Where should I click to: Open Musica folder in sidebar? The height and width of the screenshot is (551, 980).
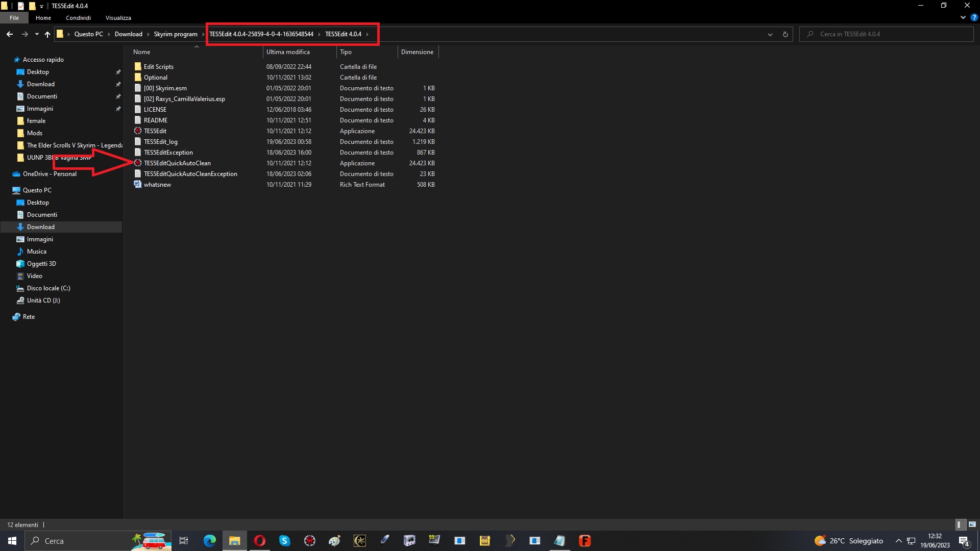click(x=36, y=252)
